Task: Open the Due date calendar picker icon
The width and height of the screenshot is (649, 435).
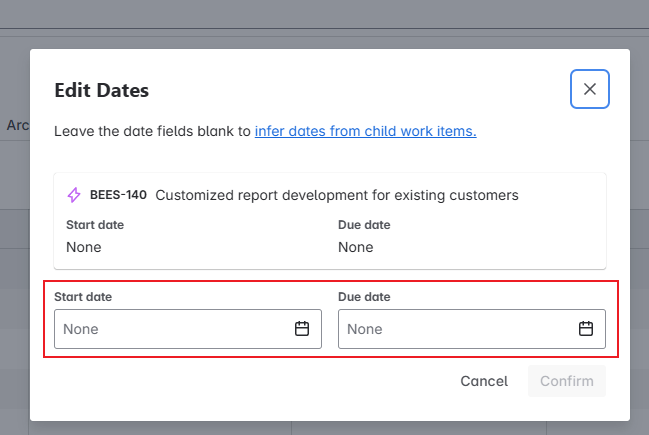Action: tap(587, 329)
